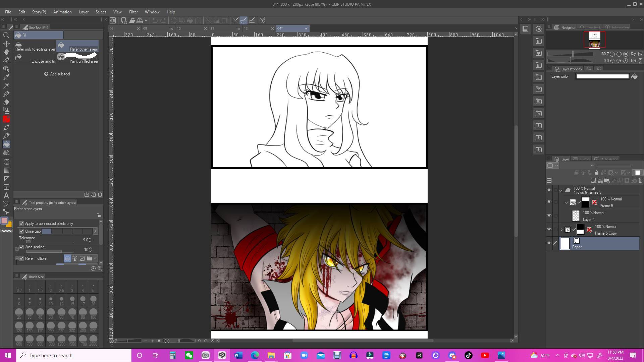
Task: Disable the Close gap checkbox
Action: (21, 231)
